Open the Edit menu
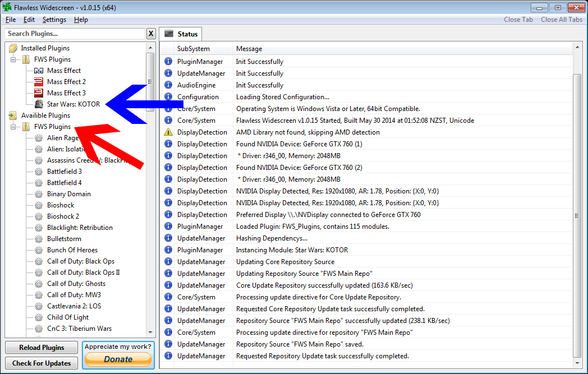Image resolution: width=588 pixels, height=374 pixels. tap(29, 20)
